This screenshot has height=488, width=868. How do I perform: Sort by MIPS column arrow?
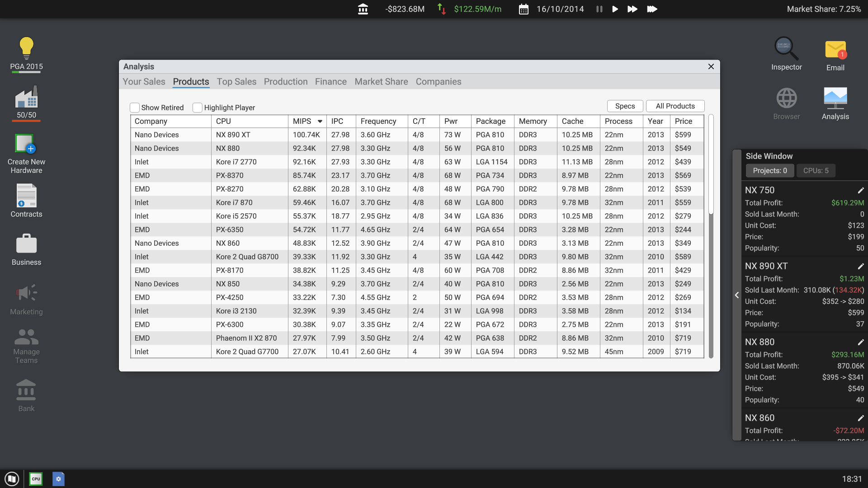[320, 121]
